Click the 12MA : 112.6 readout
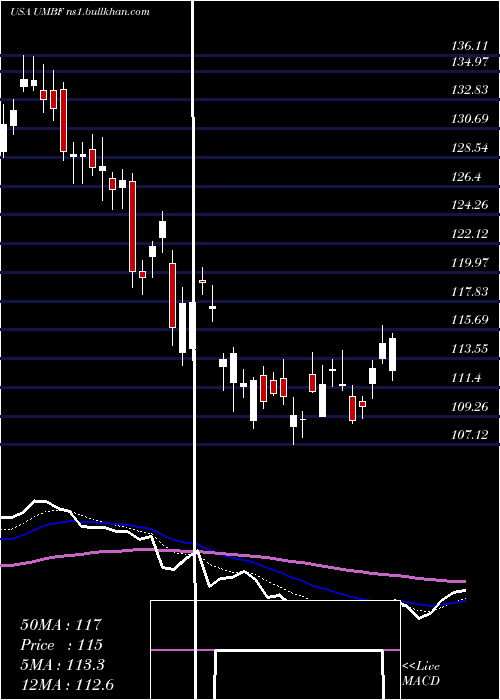Screen dimensions: 500x700 (67, 684)
